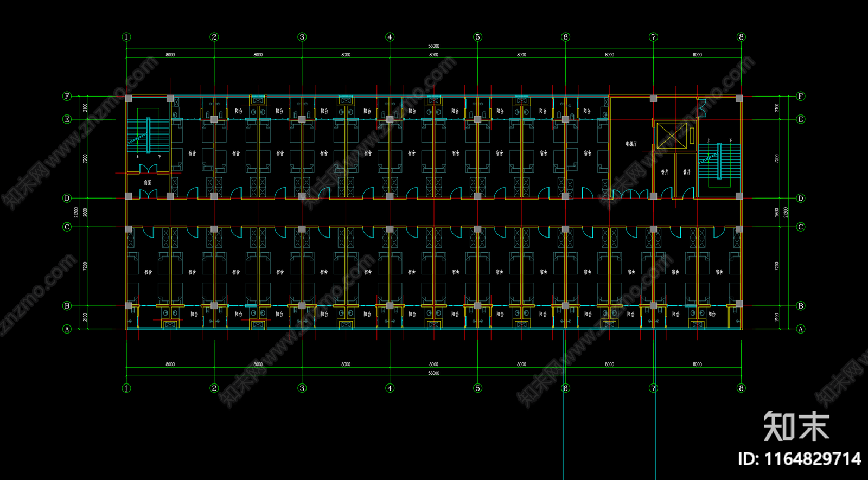Select the right 21200 overall dimension text
Viewport: 868px width, 480px height.
786,213
